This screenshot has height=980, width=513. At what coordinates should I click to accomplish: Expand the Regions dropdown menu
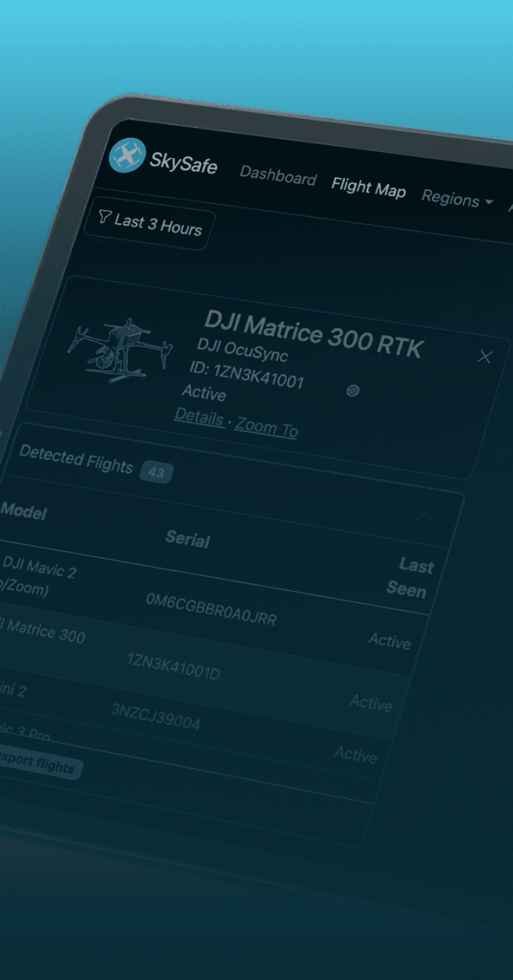pos(457,198)
